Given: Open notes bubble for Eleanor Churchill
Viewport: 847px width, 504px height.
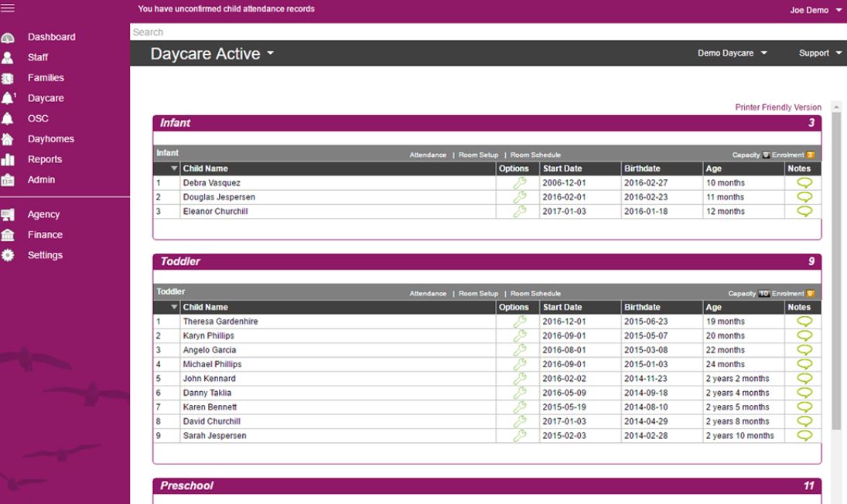Looking at the screenshot, I should 804,212.
